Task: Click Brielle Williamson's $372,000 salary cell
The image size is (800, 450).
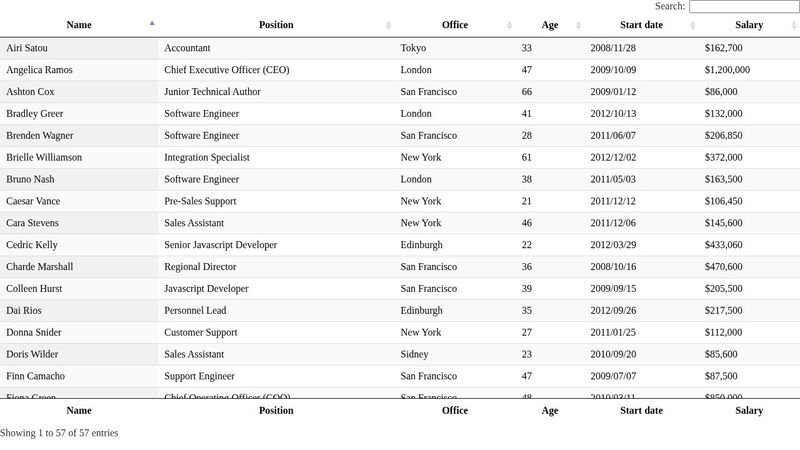Action: pos(723,157)
